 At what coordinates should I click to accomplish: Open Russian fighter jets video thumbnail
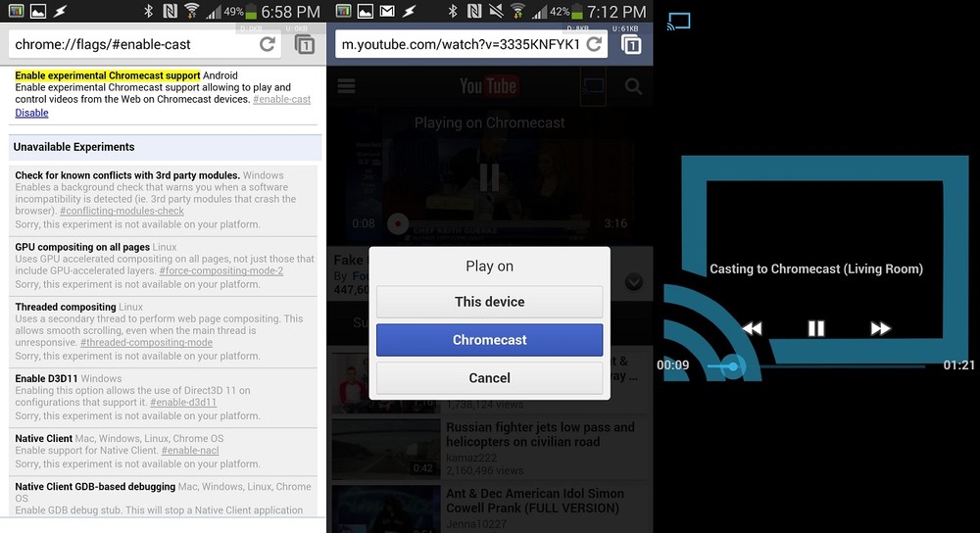click(386, 448)
